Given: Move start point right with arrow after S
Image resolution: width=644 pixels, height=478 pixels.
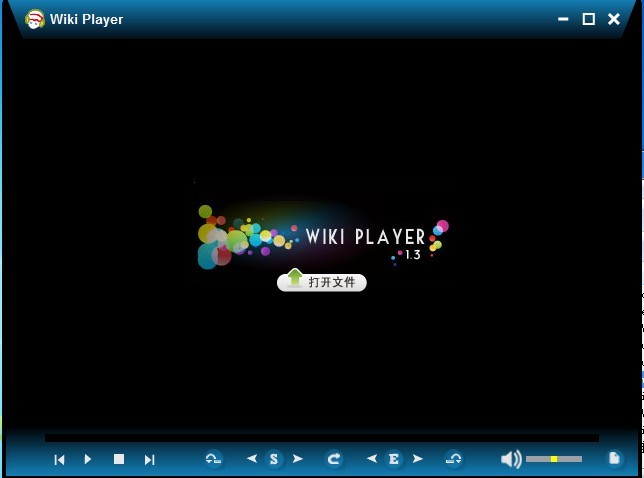Looking at the screenshot, I should coord(297,459).
